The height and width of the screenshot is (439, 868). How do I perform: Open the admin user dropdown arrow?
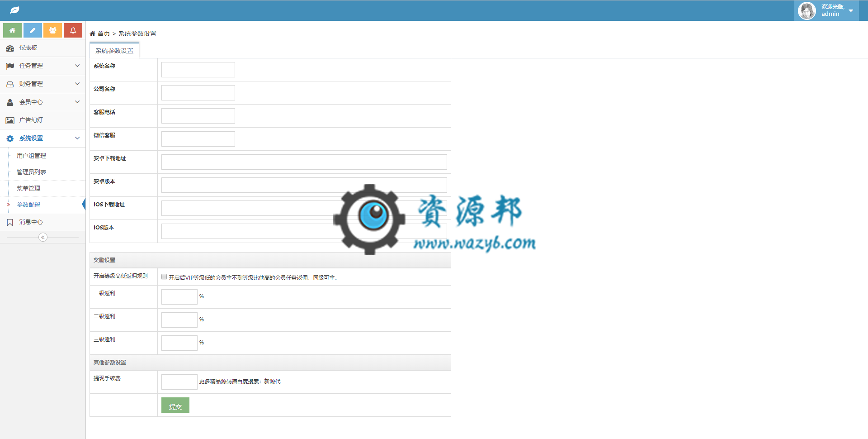point(851,10)
